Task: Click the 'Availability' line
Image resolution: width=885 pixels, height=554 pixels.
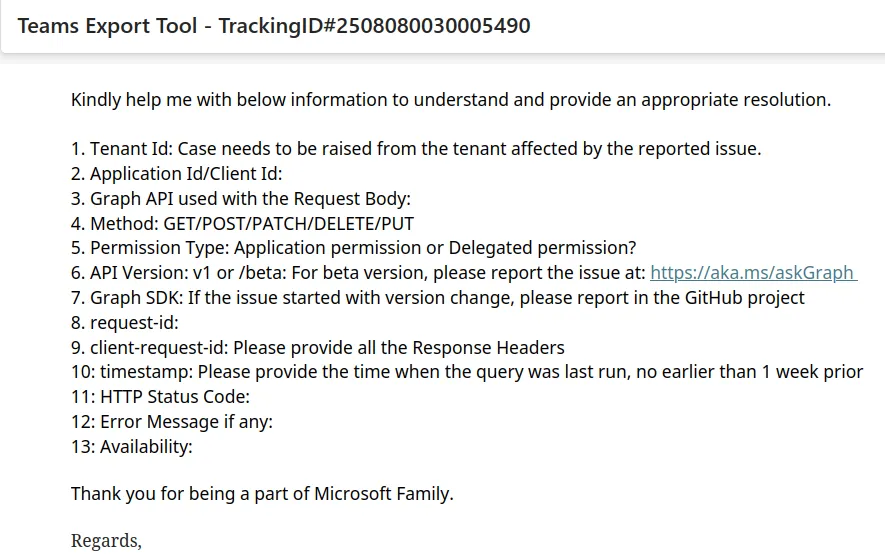Action: 131,447
